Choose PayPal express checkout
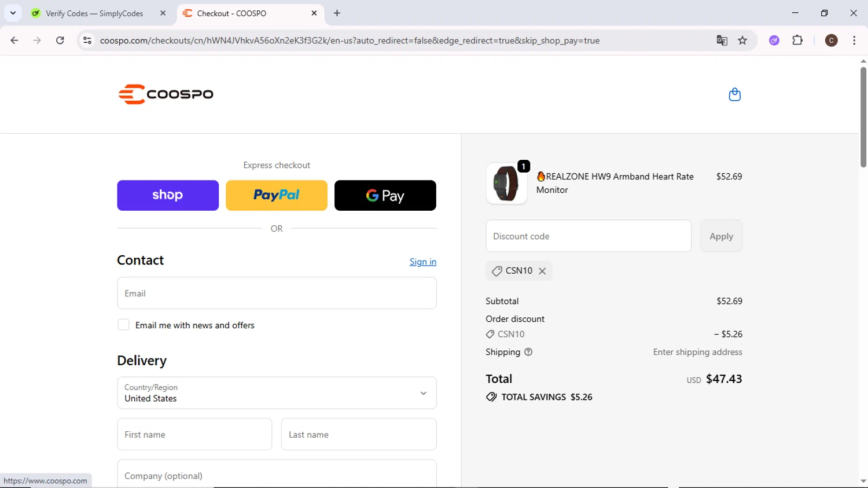This screenshot has width=868, height=488. tap(277, 195)
